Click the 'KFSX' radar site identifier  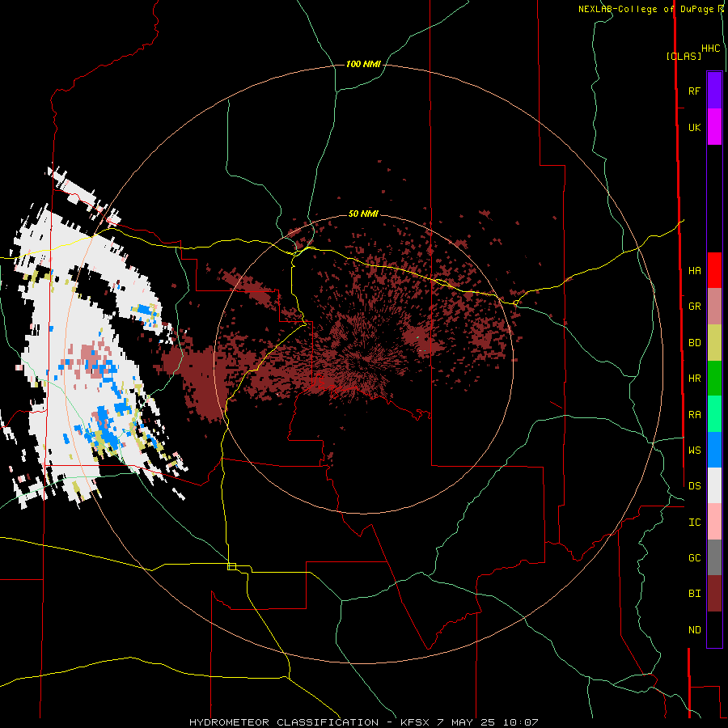(x=416, y=722)
